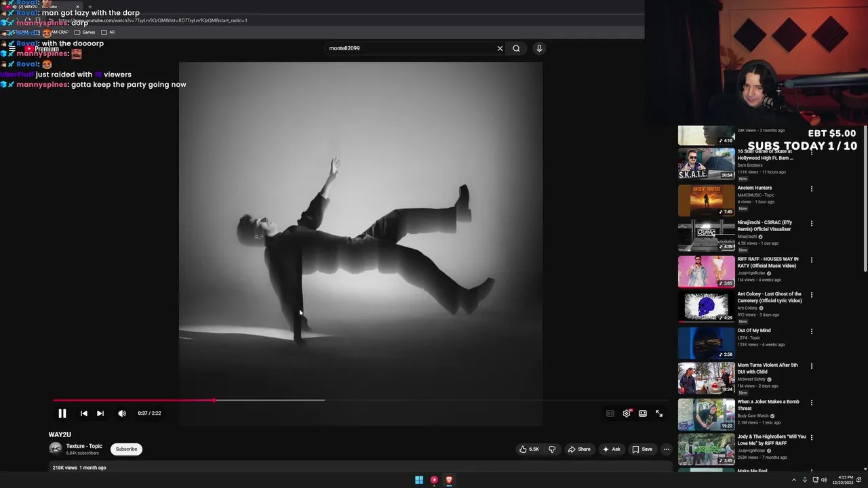This screenshot has height=488, width=868.
Task: Enter full screen mode
Action: (659, 413)
